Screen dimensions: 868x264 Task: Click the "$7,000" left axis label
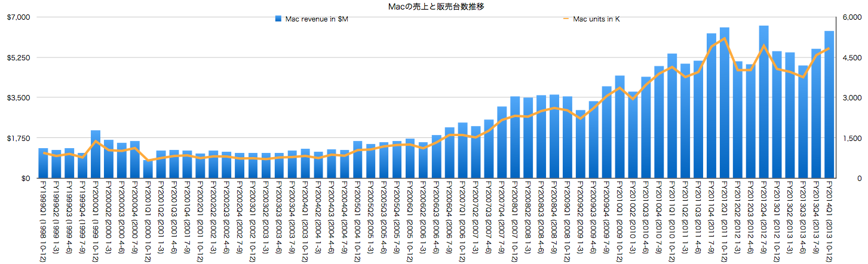[17, 17]
